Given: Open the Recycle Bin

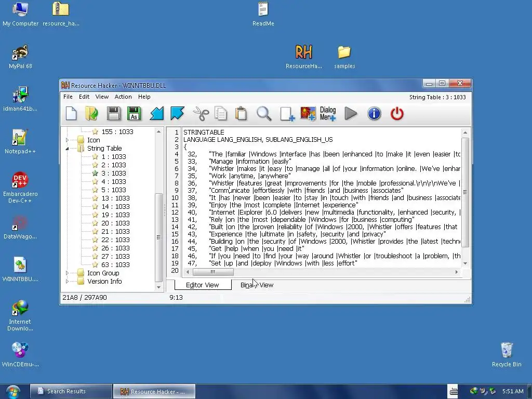Looking at the screenshot, I should pyautogui.click(x=507, y=355).
